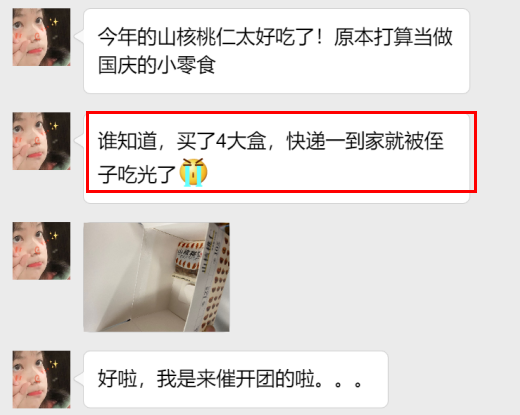Viewport: 520px width, 415px height.
Task: Click the text 原本打算当做 in first bubble
Action: 393,37
